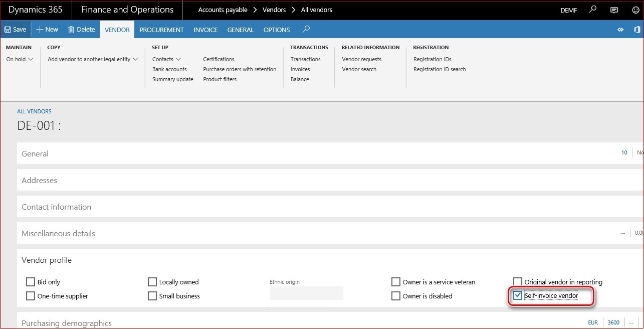Switch to the INVOICE tab
This screenshot has width=644, height=329.
coord(205,30)
